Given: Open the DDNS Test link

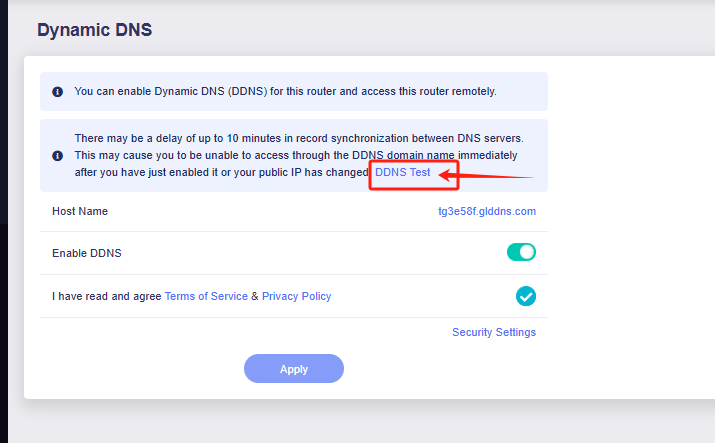Looking at the screenshot, I should coord(403,172).
